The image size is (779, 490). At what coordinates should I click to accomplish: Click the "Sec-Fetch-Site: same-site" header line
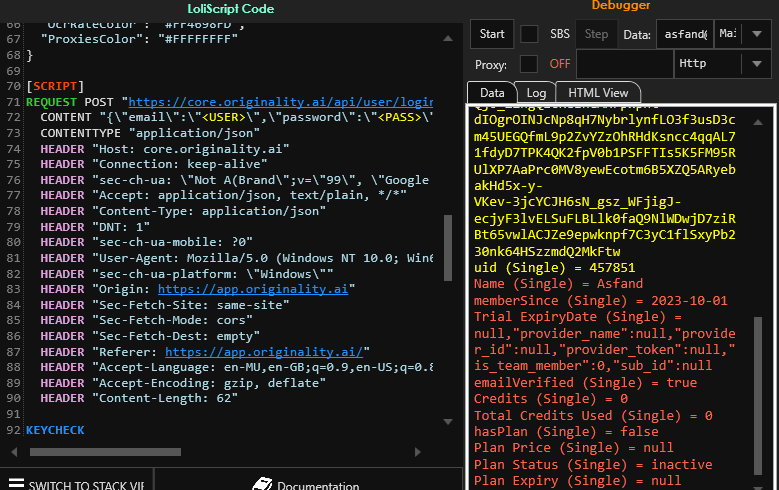click(164, 305)
